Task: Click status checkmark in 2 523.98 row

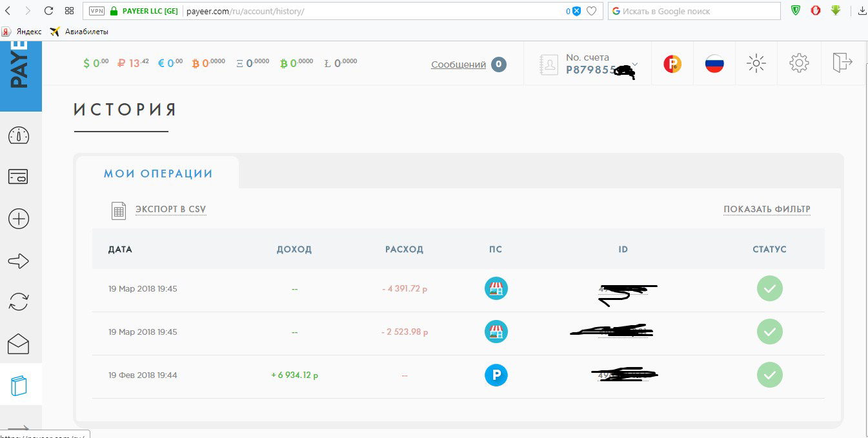Action: coord(769,332)
